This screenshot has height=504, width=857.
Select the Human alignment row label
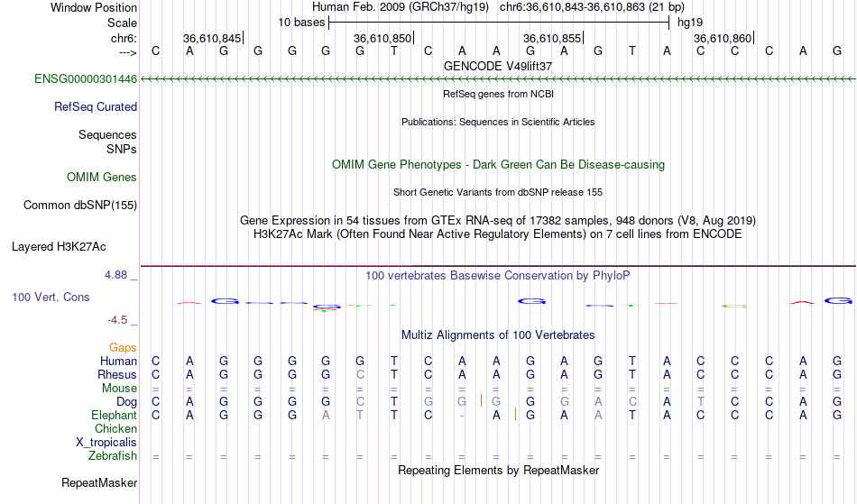point(118,361)
